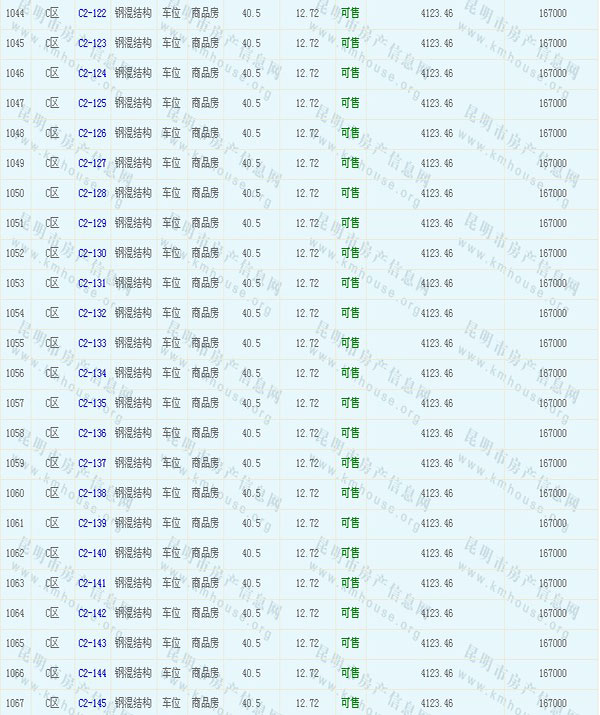The image size is (600, 715).
Task: Open unit C2-125 details
Action: click(x=92, y=104)
